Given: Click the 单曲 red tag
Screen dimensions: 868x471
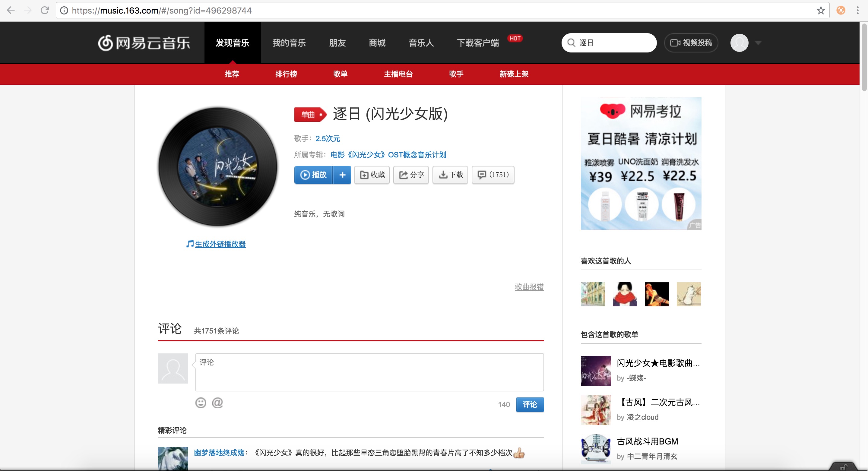Looking at the screenshot, I should pyautogui.click(x=310, y=115).
